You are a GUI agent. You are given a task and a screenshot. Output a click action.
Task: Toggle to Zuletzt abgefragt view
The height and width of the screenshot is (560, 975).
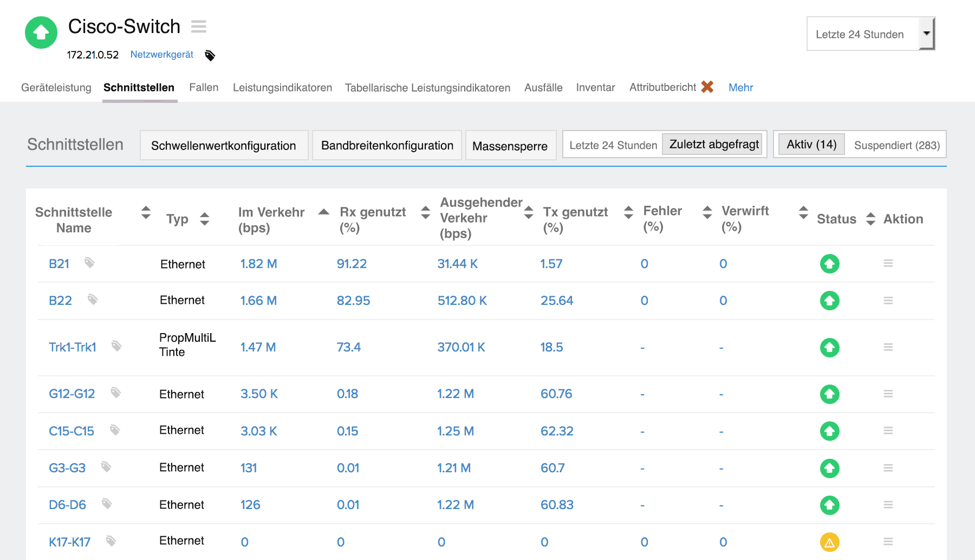pyautogui.click(x=713, y=145)
